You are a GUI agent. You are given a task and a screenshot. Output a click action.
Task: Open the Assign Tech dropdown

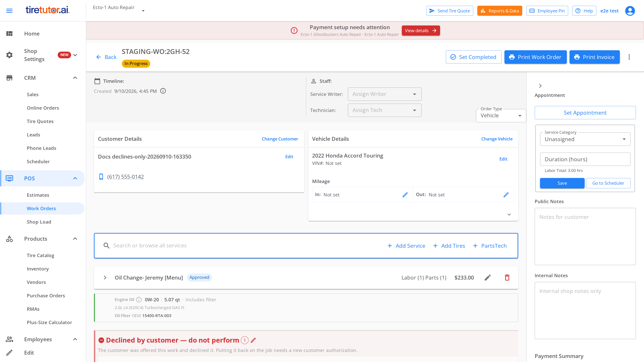(x=385, y=110)
